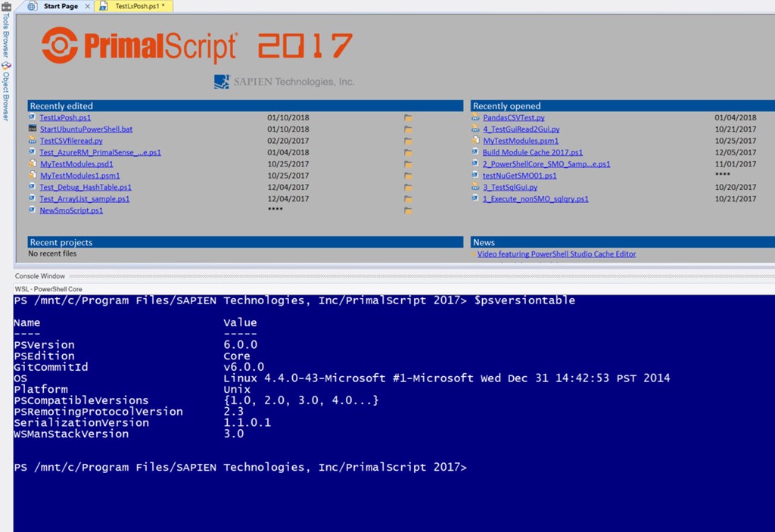This screenshot has height=532, width=775.
Task: Open folder icon for Test_Debug_HashTable.ps1 row
Action: 408,188
